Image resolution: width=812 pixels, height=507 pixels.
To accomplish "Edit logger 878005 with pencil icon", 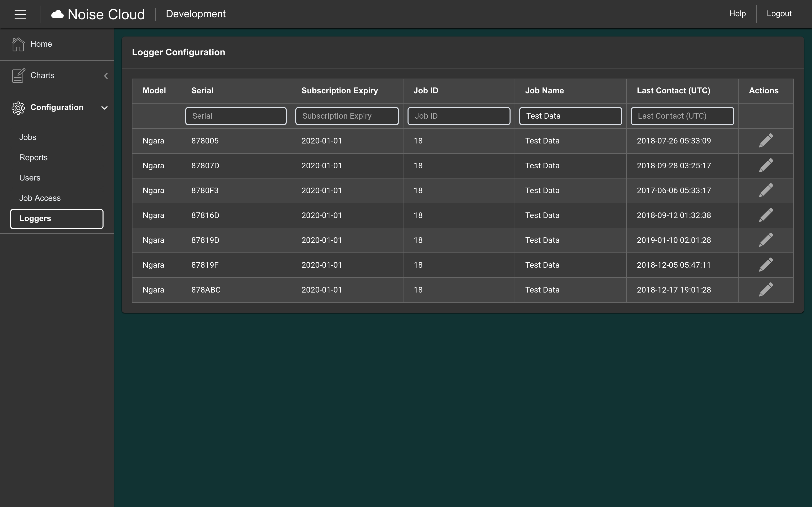I will click(766, 140).
